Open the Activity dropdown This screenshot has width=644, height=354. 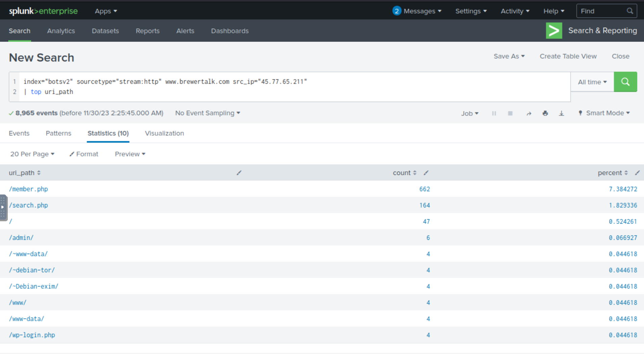coord(515,11)
